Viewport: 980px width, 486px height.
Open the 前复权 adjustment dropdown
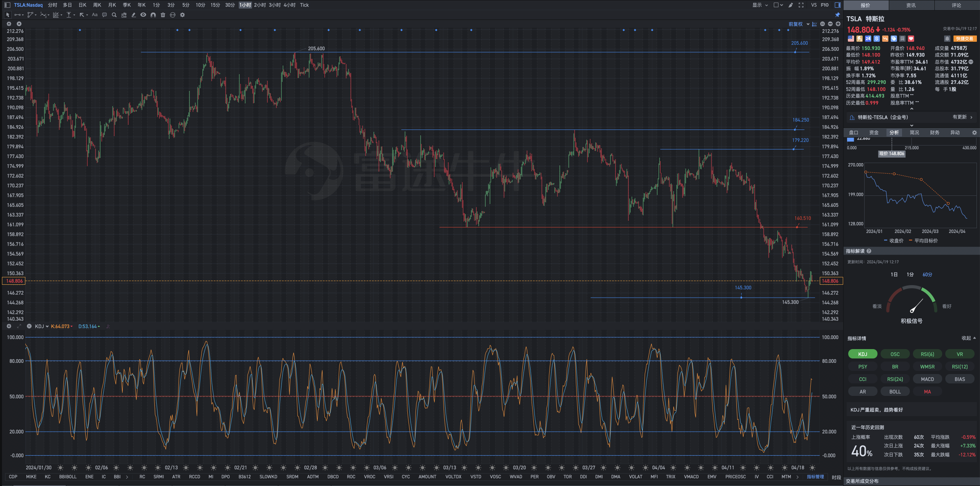click(x=799, y=24)
